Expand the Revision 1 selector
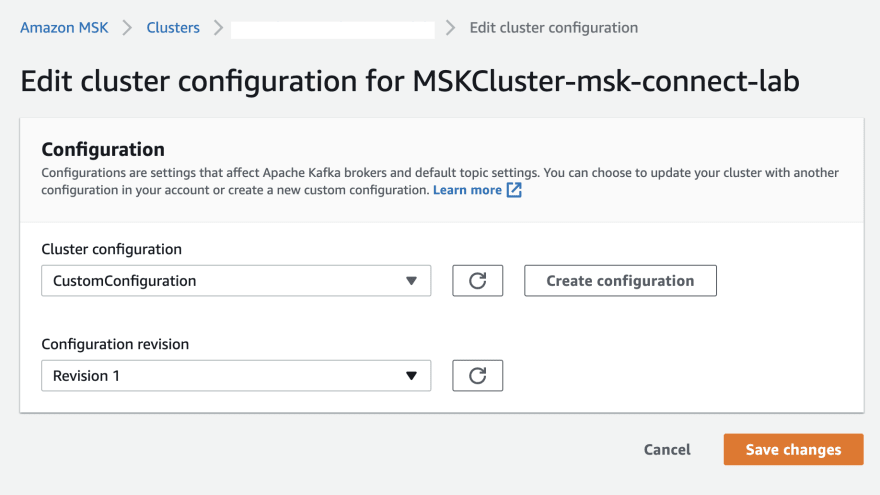 coord(235,376)
